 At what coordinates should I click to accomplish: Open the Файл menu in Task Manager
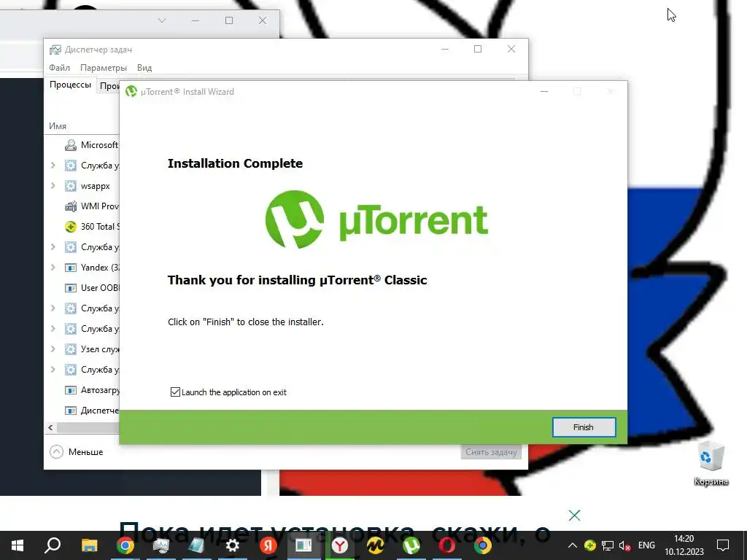point(60,68)
